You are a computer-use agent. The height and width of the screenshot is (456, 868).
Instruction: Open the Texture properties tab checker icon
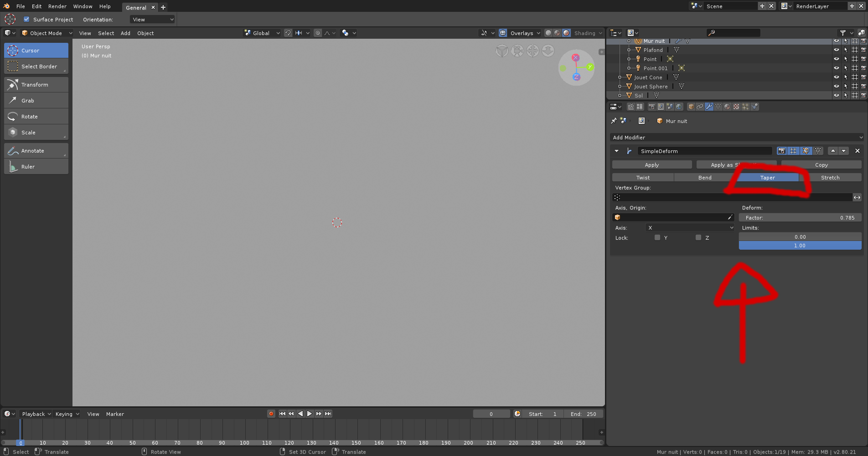tap(736, 107)
